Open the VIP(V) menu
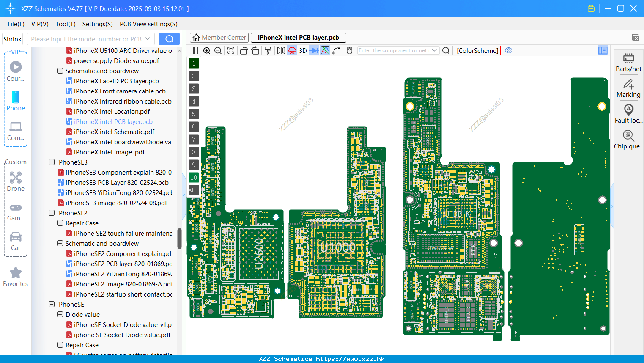 pyautogui.click(x=40, y=24)
